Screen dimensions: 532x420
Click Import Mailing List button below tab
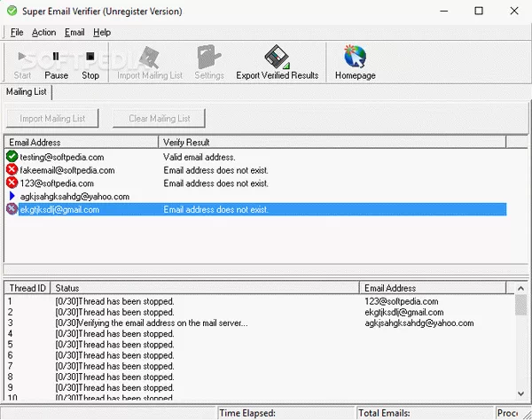coord(53,118)
